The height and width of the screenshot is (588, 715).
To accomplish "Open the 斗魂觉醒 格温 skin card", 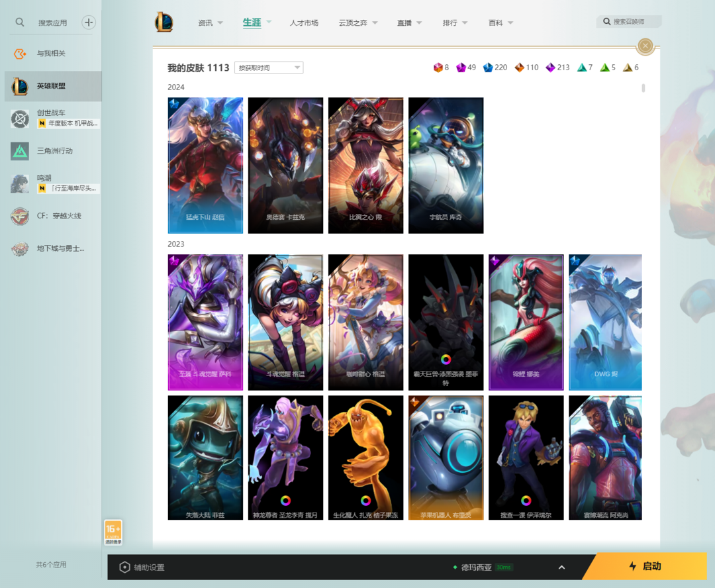I will (285, 322).
